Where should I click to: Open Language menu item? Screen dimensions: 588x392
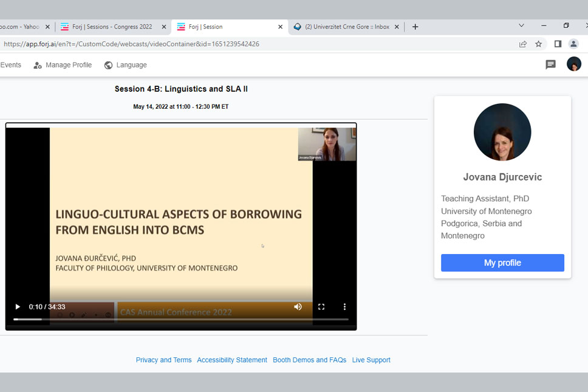tap(126, 65)
